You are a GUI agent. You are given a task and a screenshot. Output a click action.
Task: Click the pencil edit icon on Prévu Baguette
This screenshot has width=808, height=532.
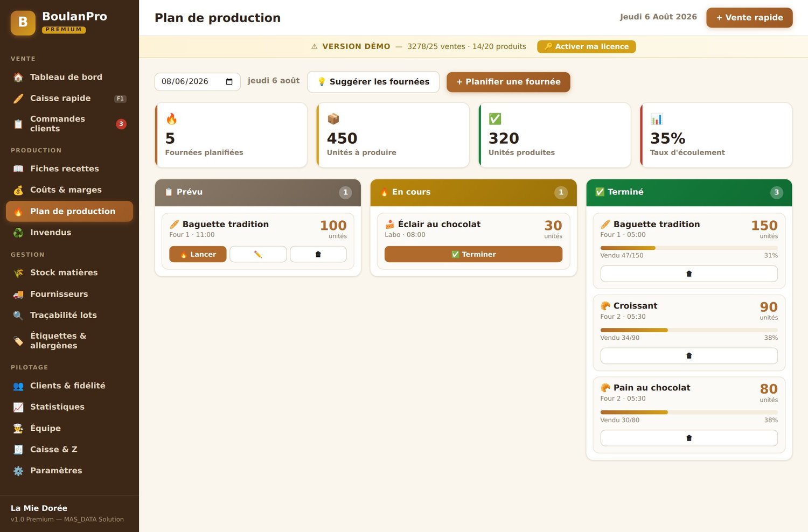(x=258, y=254)
